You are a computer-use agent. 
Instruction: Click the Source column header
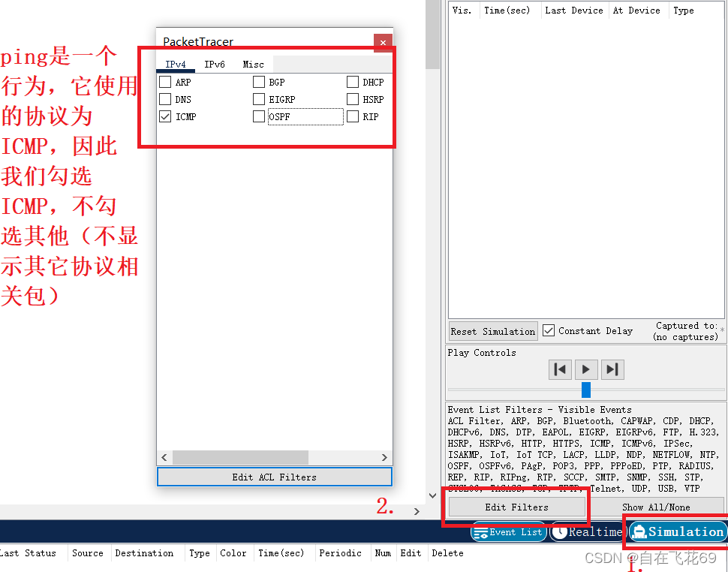[x=89, y=553]
